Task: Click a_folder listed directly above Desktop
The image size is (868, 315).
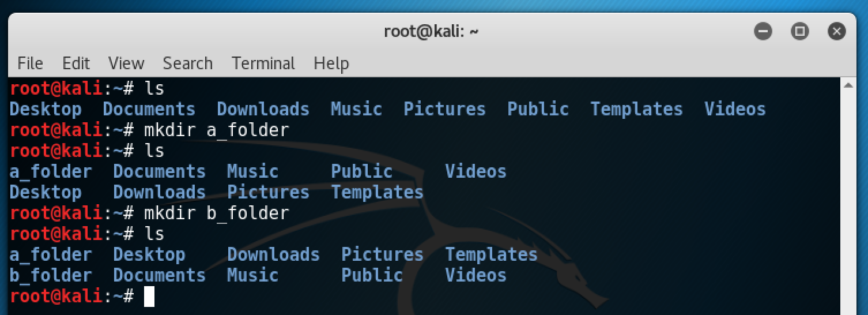Action: coord(51,172)
